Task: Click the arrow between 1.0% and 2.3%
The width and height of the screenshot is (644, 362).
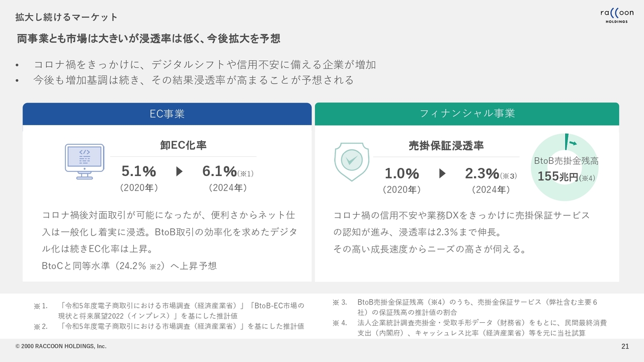Action: point(442,174)
